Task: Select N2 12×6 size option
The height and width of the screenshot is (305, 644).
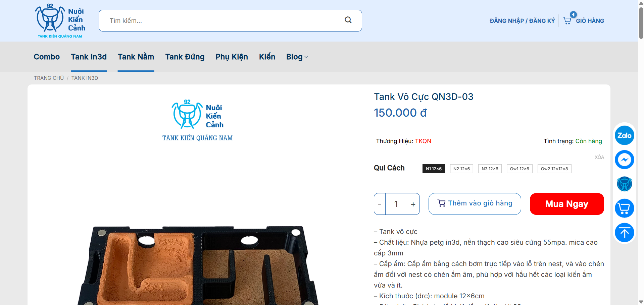Action: (461, 169)
